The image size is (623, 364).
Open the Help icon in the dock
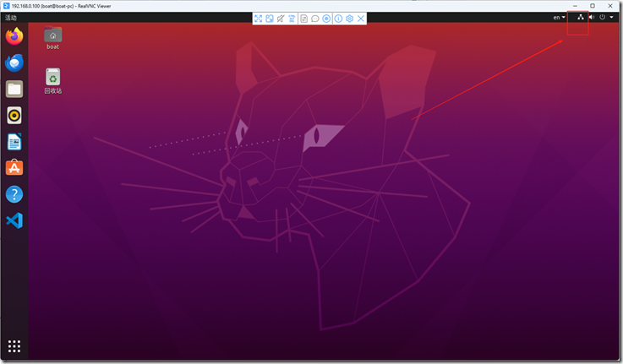14,194
